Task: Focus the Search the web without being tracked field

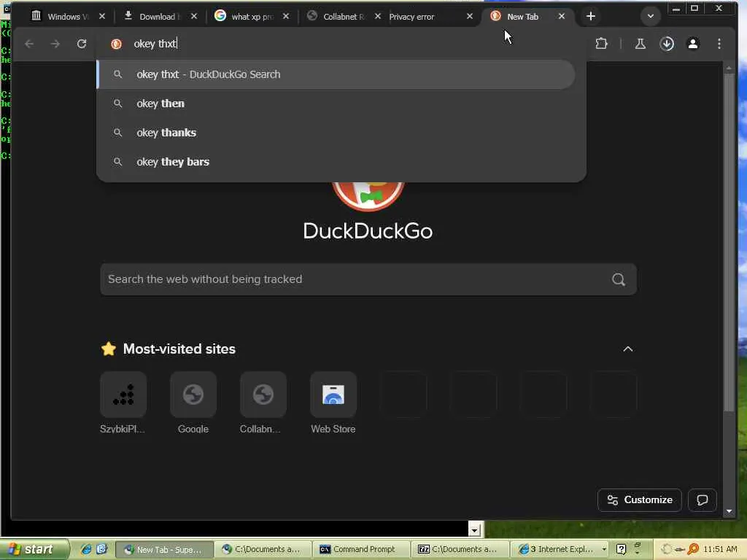Action: point(368,279)
